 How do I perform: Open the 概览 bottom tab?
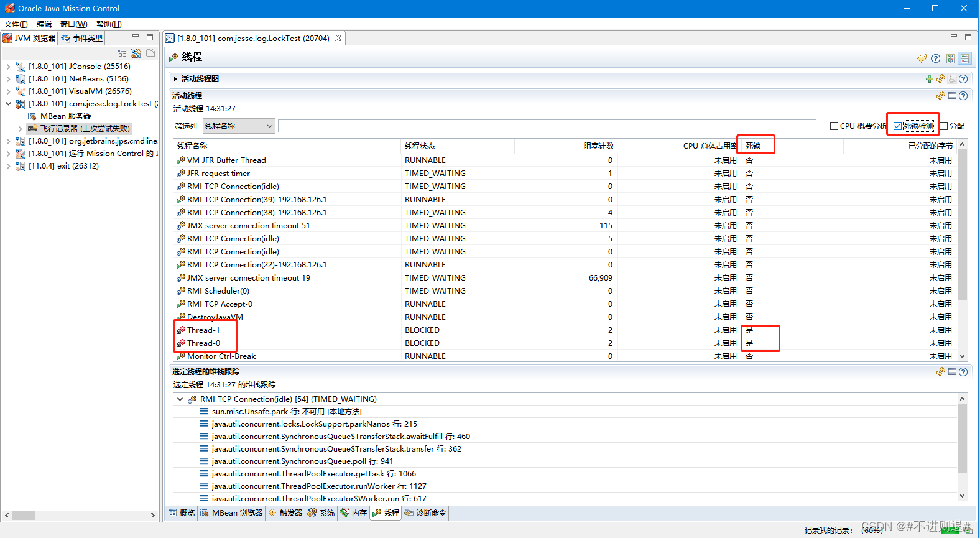pyautogui.click(x=182, y=513)
